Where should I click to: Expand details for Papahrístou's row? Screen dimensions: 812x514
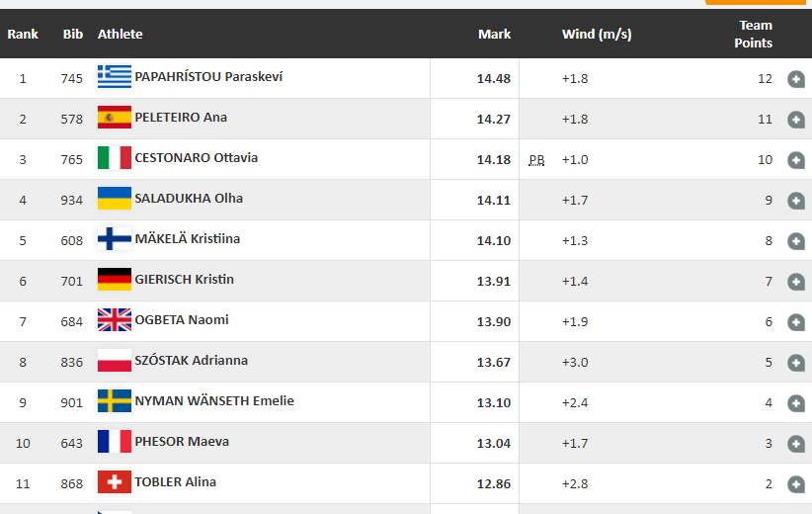pos(796,79)
